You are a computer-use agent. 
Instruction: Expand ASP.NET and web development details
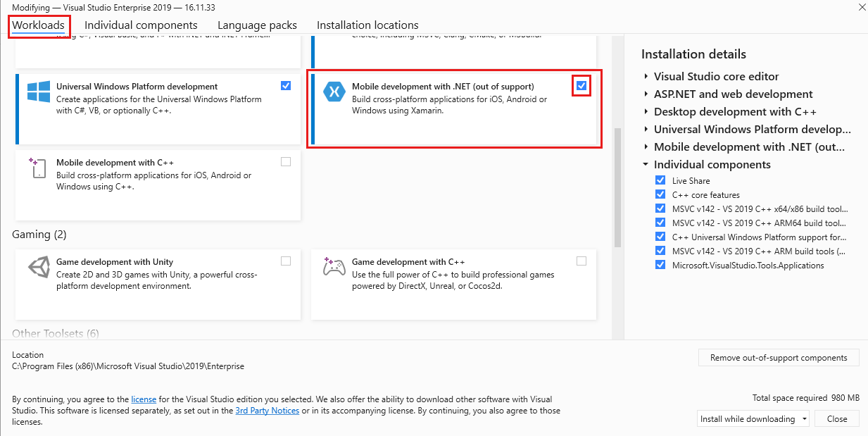click(646, 94)
